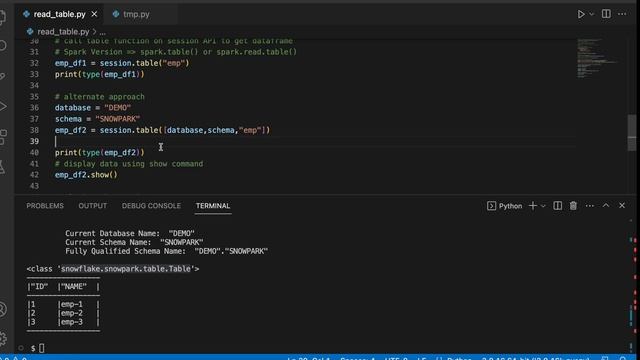This screenshot has height=360, width=640.
Task: Click the UTF-8 encoding status item
Action: tap(396, 358)
